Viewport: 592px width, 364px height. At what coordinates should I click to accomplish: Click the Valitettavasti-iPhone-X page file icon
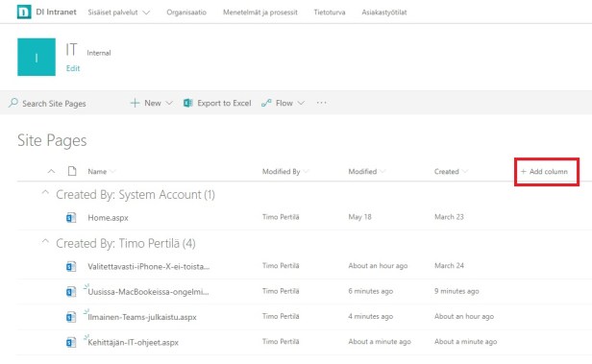click(71, 267)
